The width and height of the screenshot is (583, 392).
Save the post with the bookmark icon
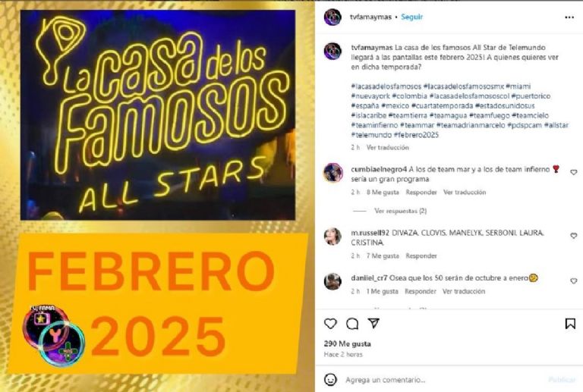pos(570,324)
